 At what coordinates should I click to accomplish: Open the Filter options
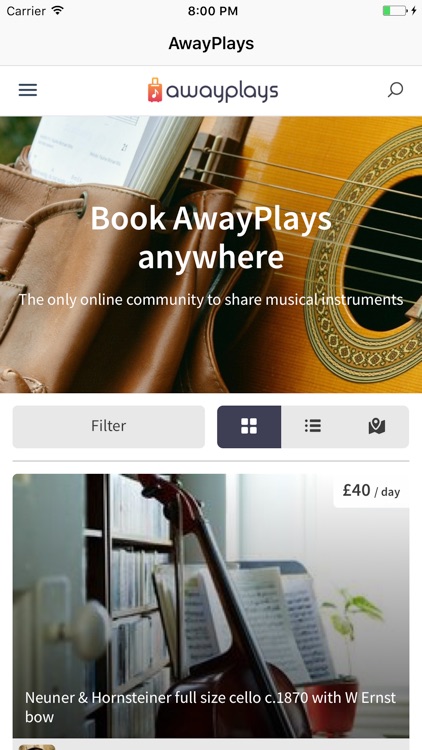pos(109,427)
